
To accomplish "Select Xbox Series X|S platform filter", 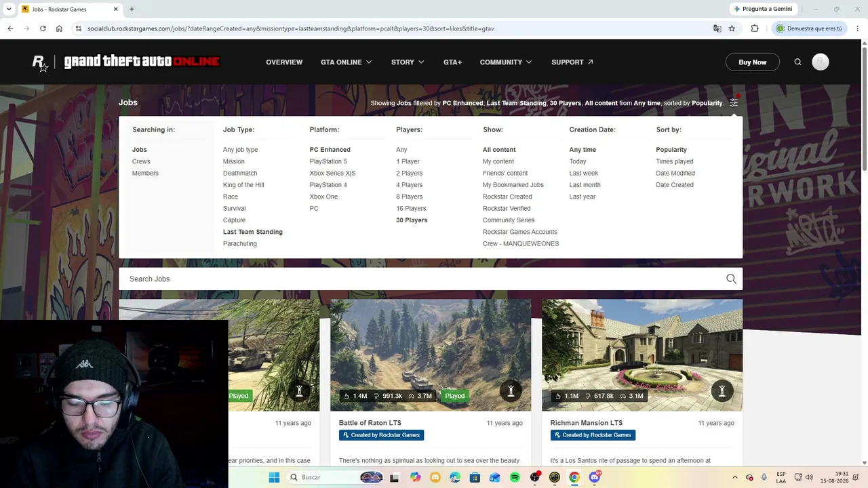I will click(x=332, y=173).
